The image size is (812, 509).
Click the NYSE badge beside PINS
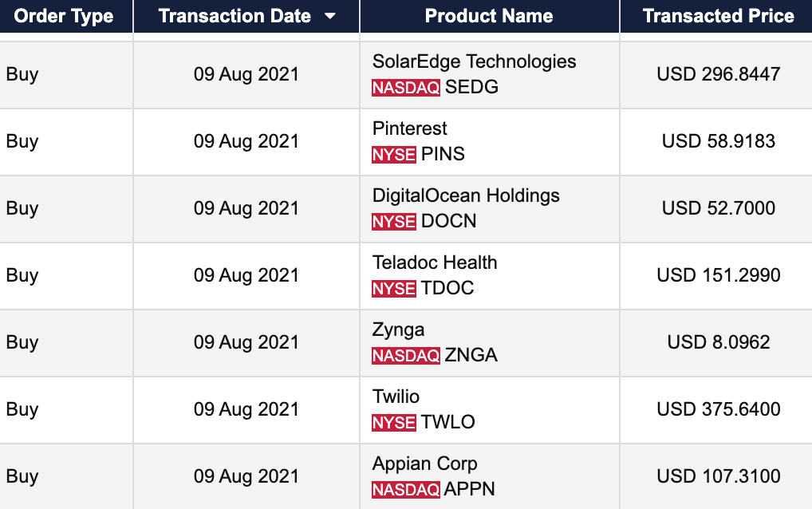tap(393, 155)
